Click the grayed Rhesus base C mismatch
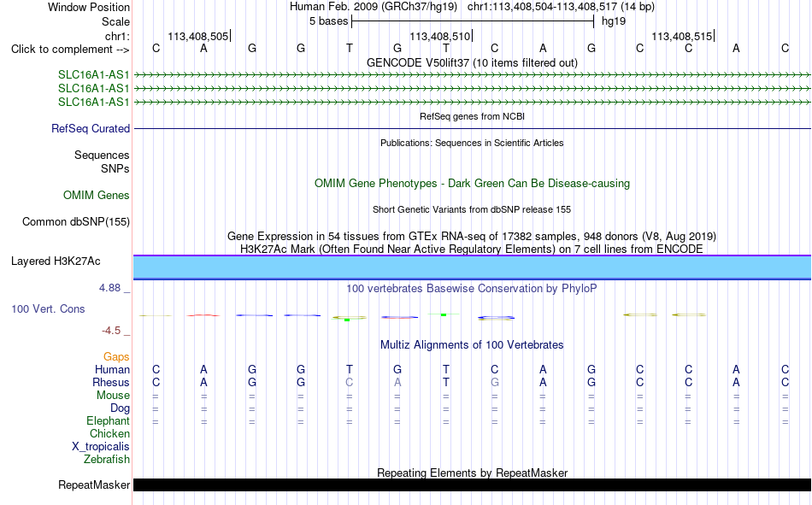The image size is (812, 505). [349, 382]
